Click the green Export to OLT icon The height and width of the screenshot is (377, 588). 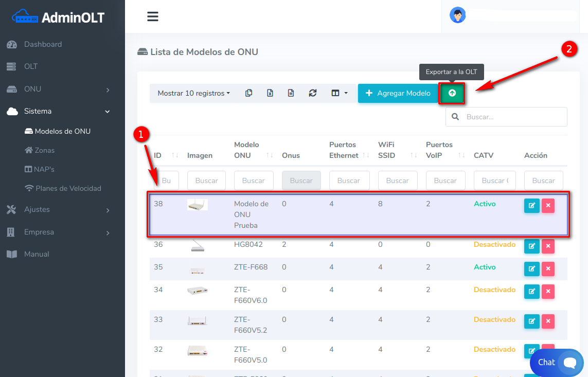452,93
